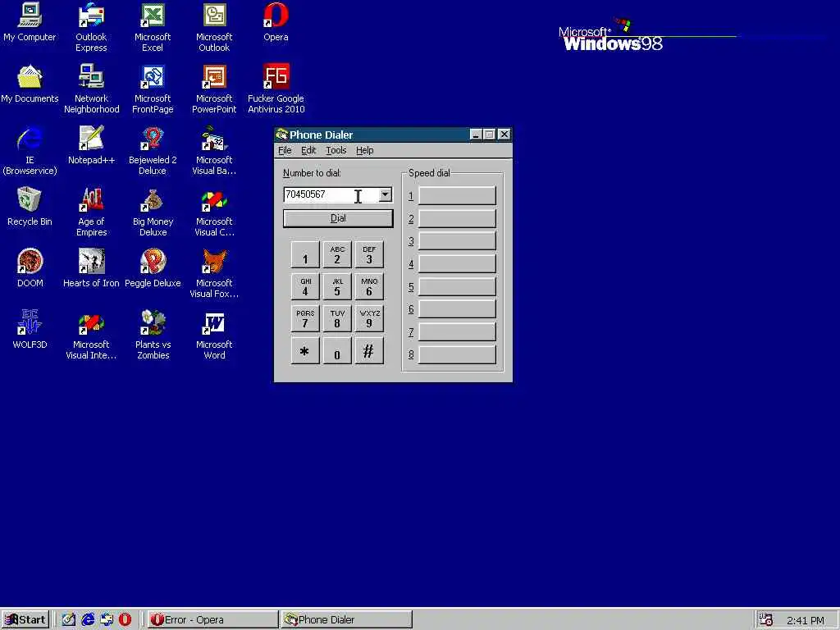Image resolution: width=840 pixels, height=630 pixels.
Task: Open the File menu in Phone Dialer
Action: coord(285,151)
